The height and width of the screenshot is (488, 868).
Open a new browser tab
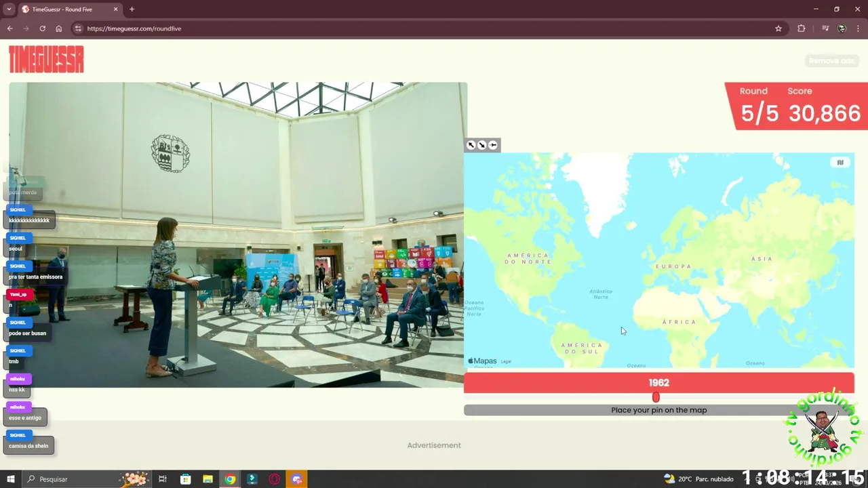[132, 9]
